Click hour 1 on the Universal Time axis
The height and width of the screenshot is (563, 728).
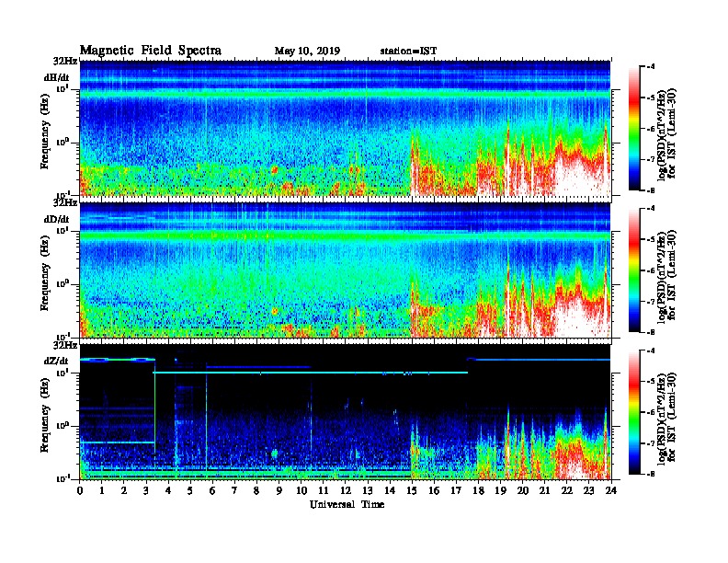[x=102, y=490]
